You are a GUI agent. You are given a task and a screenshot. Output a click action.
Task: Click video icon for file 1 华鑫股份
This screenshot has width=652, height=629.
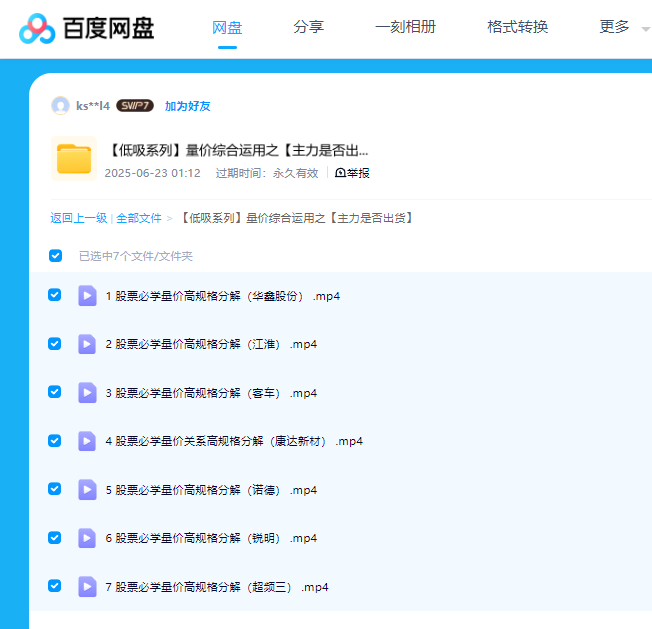87,296
